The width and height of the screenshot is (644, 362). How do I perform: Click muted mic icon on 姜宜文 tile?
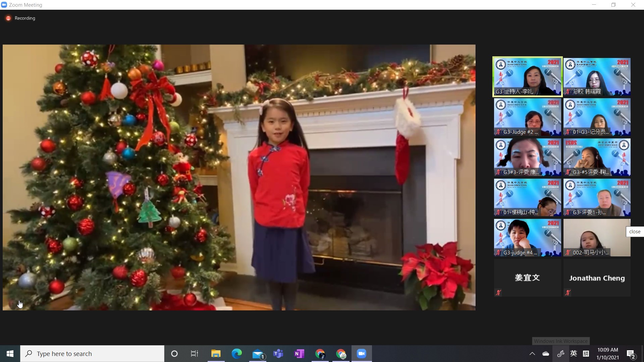[498, 293]
